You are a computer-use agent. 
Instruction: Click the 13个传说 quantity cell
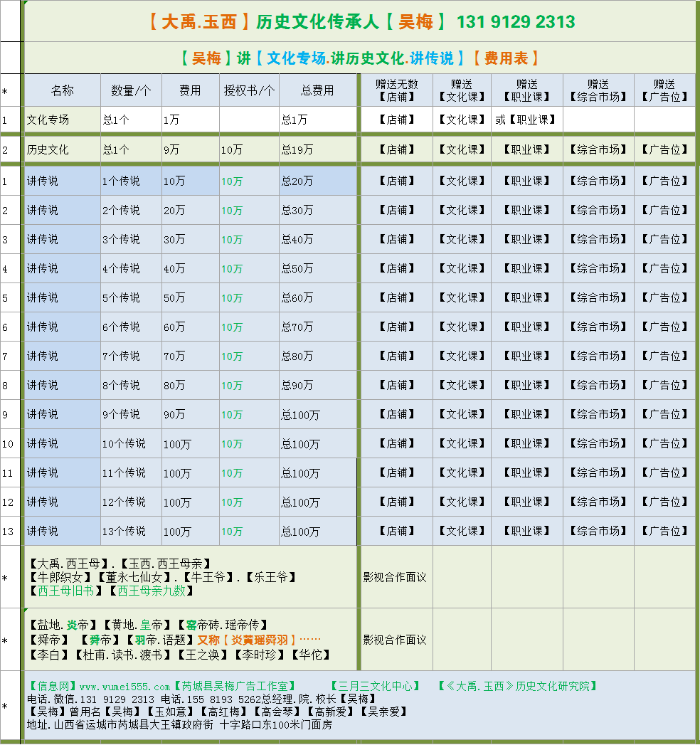[x=131, y=532]
